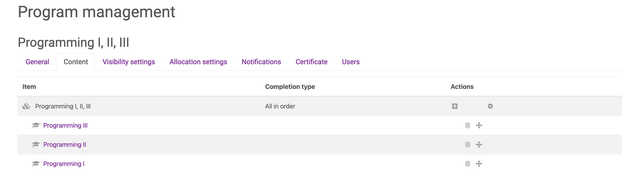The image size is (644, 191).
Task: Click graduation cap icon beside Programming III
Action: click(x=36, y=125)
